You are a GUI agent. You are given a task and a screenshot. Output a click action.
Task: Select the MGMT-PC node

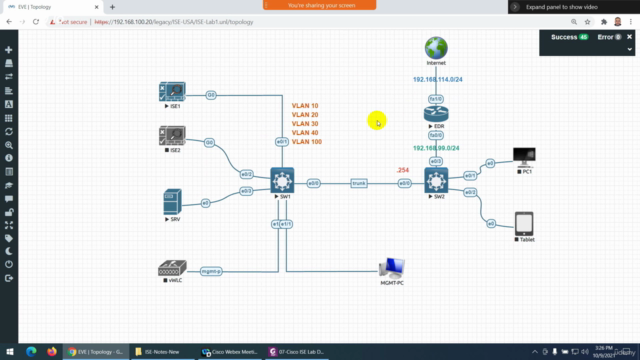pos(392,268)
